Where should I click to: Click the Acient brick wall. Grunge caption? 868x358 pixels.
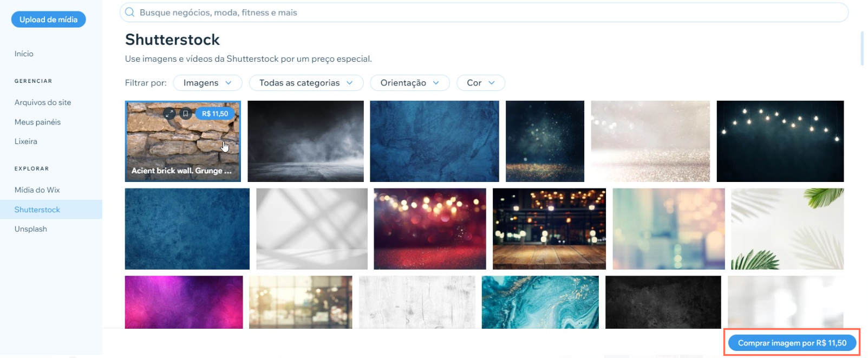pos(181,171)
